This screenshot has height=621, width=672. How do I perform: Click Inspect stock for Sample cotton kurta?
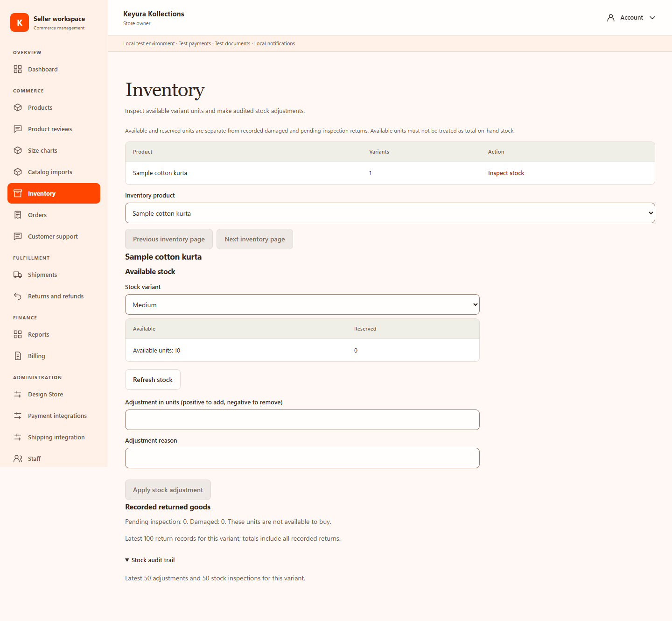click(x=506, y=173)
